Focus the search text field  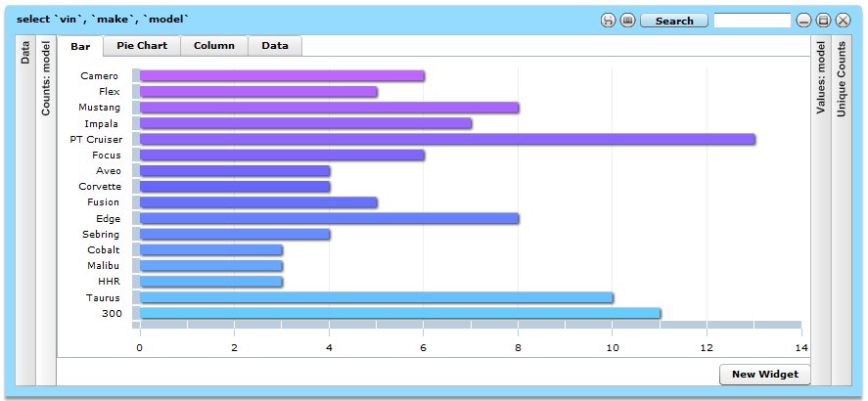[x=752, y=21]
